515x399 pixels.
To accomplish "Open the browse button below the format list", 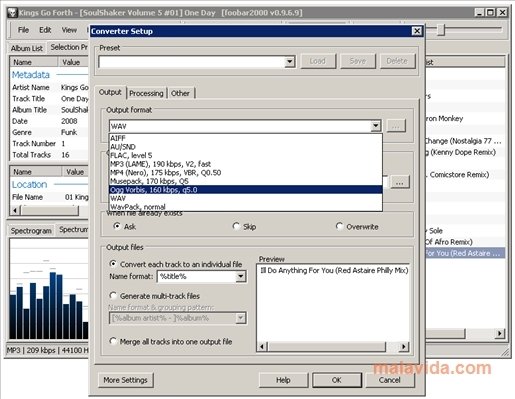I will [x=400, y=183].
